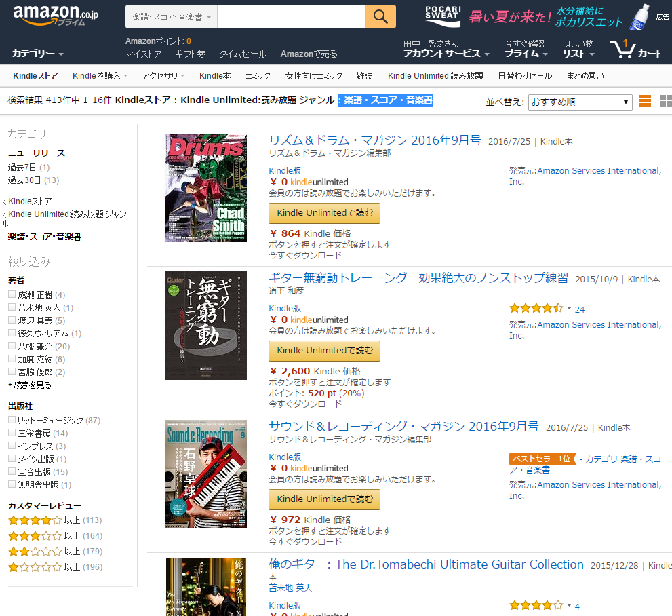Open title リズム&ドラム・マガジン 2016年9月号
Viewport: 672px width, 616px height.
pyautogui.click(x=375, y=140)
